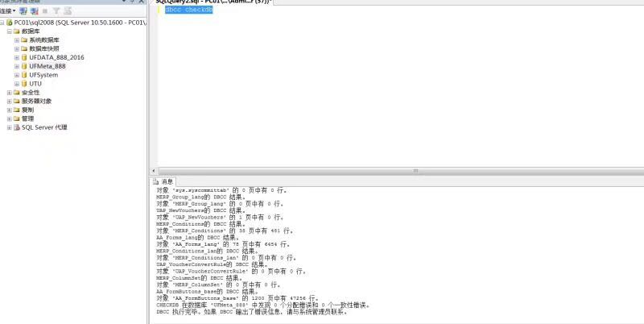Screen dimensions: 644x324
Task: Expand the UFDATA_888_2016 database
Action: pyautogui.click(x=17, y=57)
